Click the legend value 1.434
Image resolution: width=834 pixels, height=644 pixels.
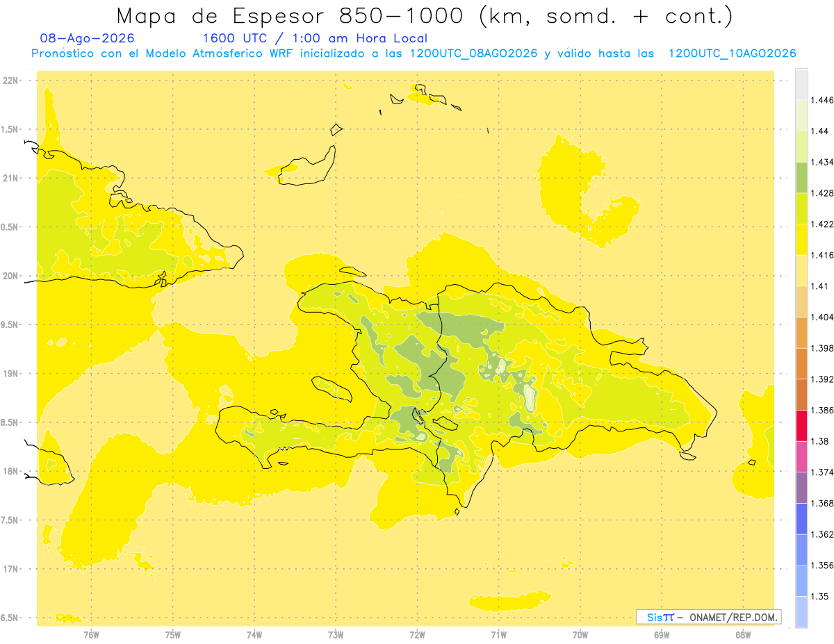tap(822, 162)
